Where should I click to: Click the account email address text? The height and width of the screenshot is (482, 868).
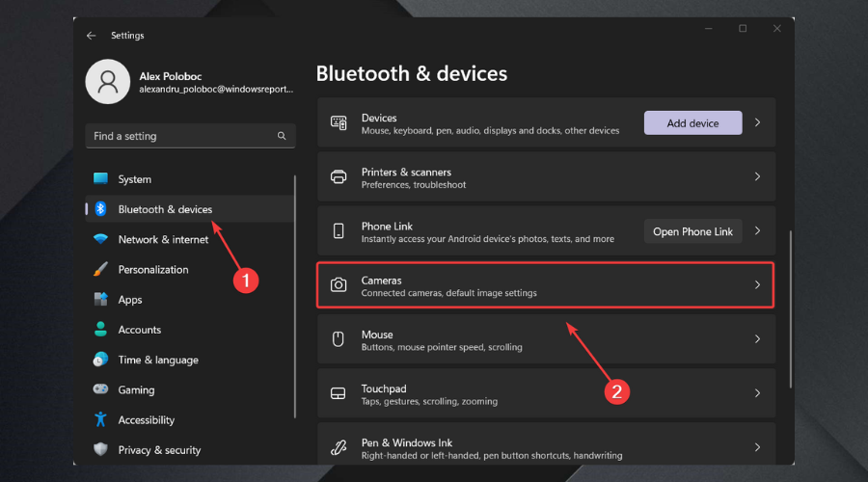pyautogui.click(x=216, y=89)
